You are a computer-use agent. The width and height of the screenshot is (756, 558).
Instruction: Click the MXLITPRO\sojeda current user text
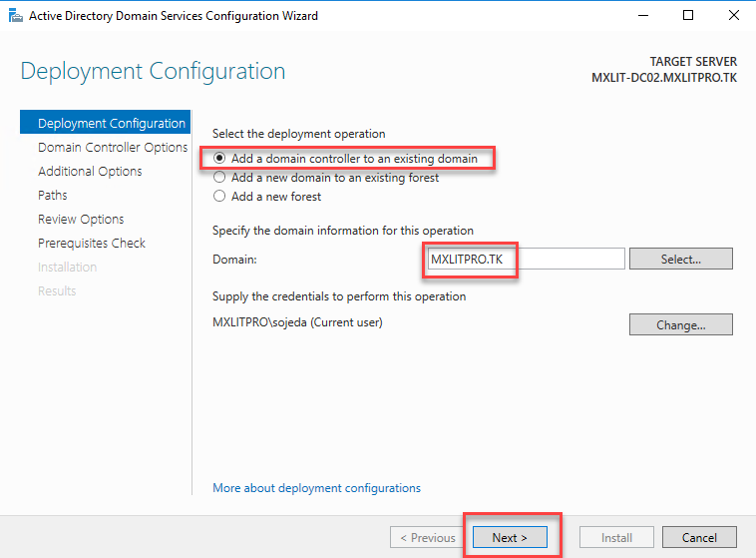pos(297,323)
